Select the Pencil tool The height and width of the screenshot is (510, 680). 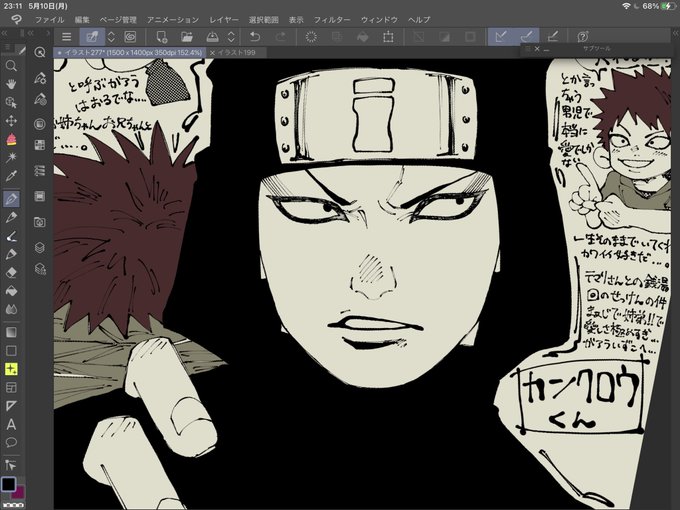pos(11,217)
